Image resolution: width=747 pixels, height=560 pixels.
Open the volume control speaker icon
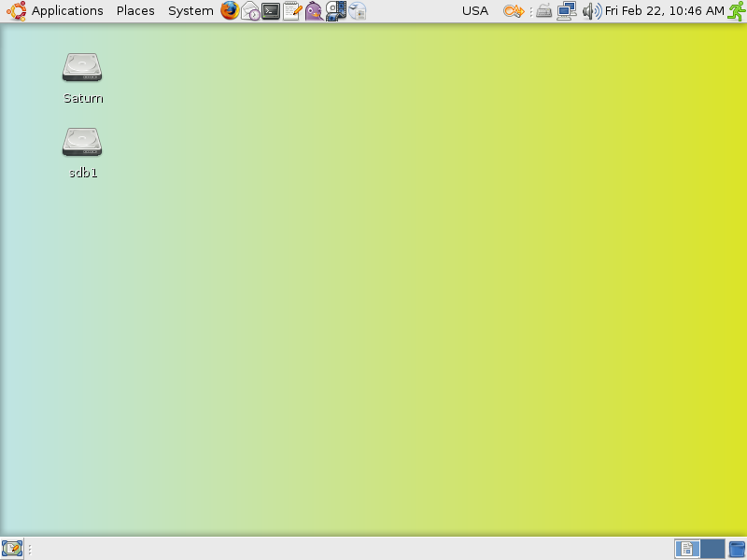[592, 11]
